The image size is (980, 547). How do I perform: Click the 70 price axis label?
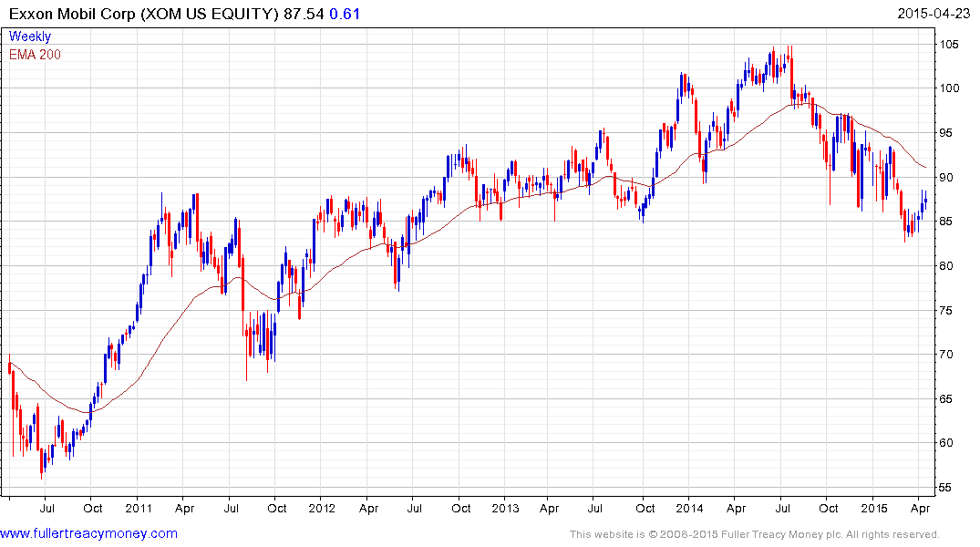click(946, 355)
